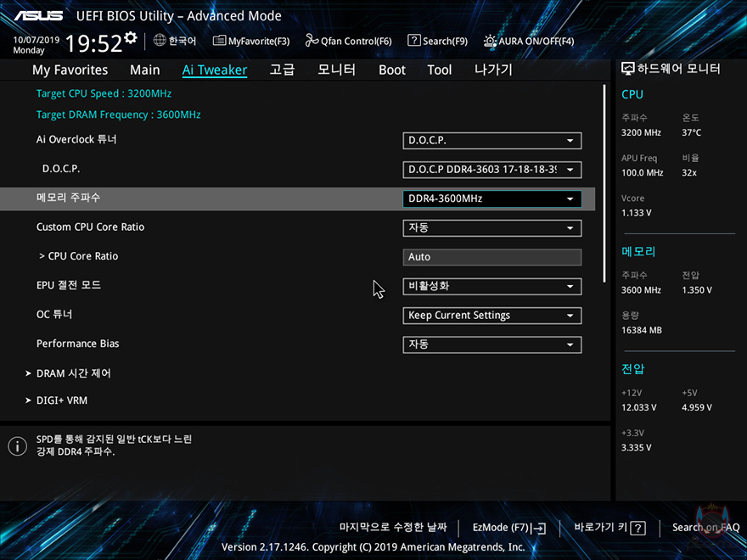
Task: Expand the DRAM 시간 제어 submenu
Action: pos(68,373)
